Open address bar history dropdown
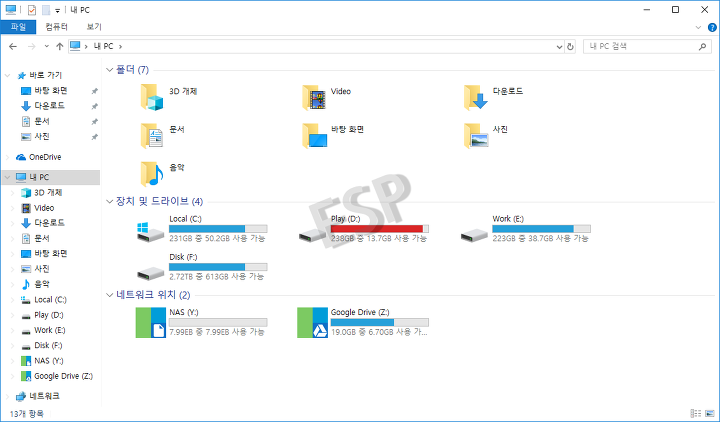Image resolution: width=720 pixels, height=422 pixels. click(x=559, y=46)
